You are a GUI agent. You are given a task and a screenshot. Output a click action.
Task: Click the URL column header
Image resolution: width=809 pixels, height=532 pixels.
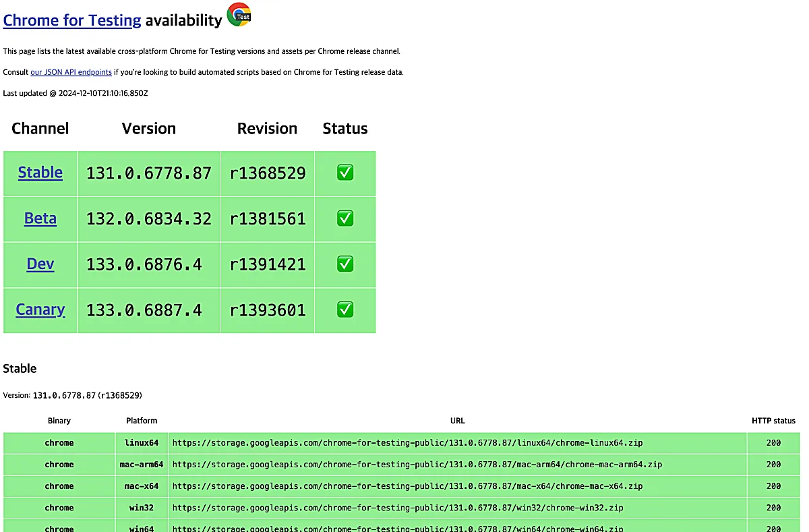pyautogui.click(x=458, y=421)
